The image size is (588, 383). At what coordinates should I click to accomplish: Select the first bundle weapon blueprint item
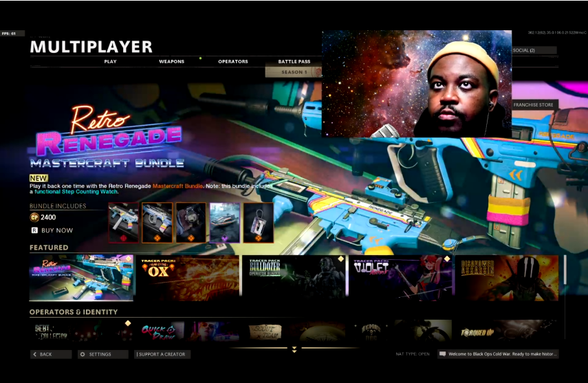(123, 223)
